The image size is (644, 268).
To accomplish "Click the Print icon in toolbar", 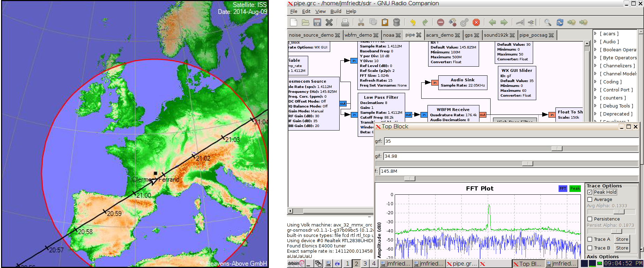I will coord(345,22).
